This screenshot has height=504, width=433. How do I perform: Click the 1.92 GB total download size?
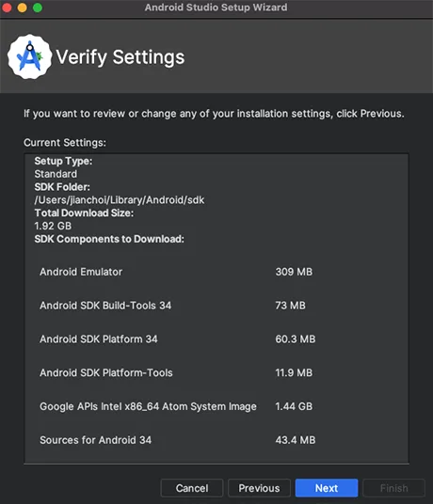pos(53,226)
